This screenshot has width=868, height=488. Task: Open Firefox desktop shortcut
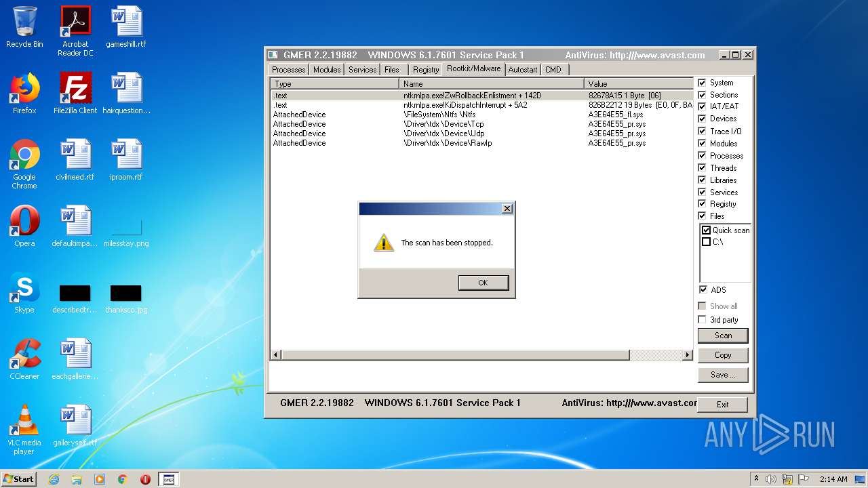coord(24,94)
